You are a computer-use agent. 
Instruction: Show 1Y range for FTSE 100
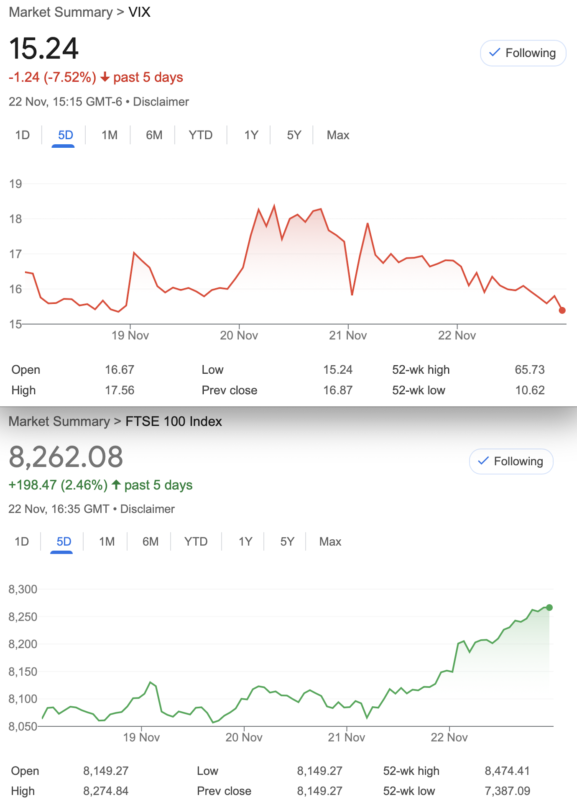point(245,541)
